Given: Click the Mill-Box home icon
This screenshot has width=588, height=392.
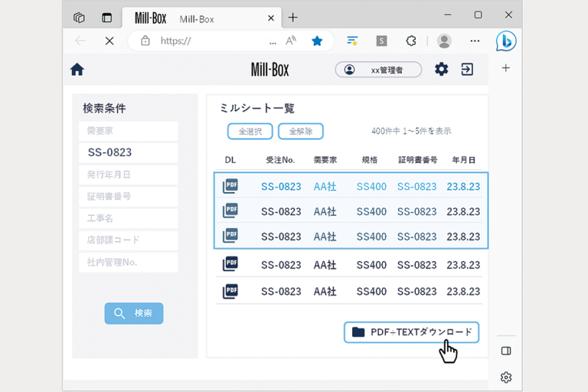Looking at the screenshot, I should click(77, 70).
